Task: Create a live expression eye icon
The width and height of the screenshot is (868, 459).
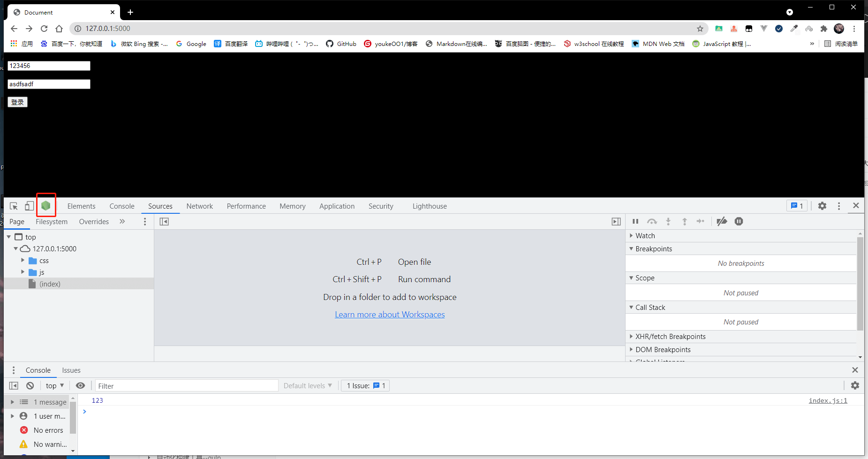Action: [x=81, y=385]
